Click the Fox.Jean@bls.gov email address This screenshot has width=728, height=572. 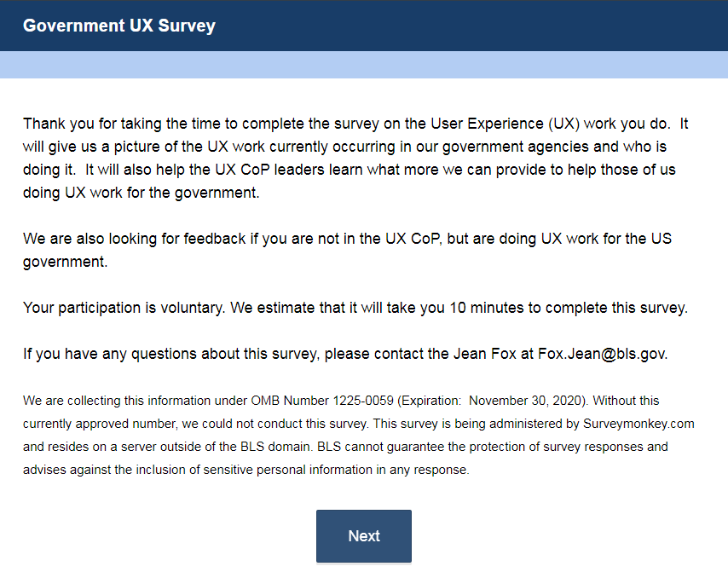(602, 354)
